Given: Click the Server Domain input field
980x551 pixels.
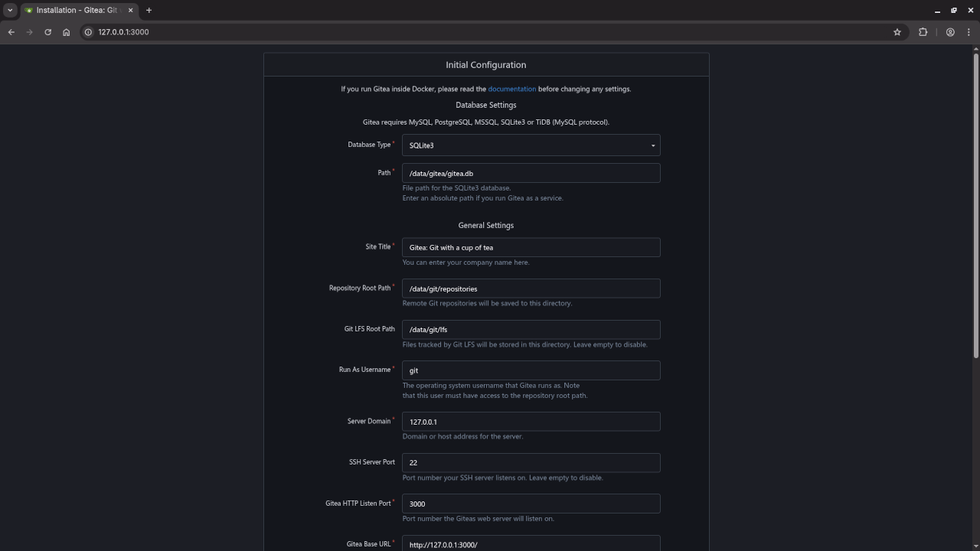Looking at the screenshot, I should point(531,422).
